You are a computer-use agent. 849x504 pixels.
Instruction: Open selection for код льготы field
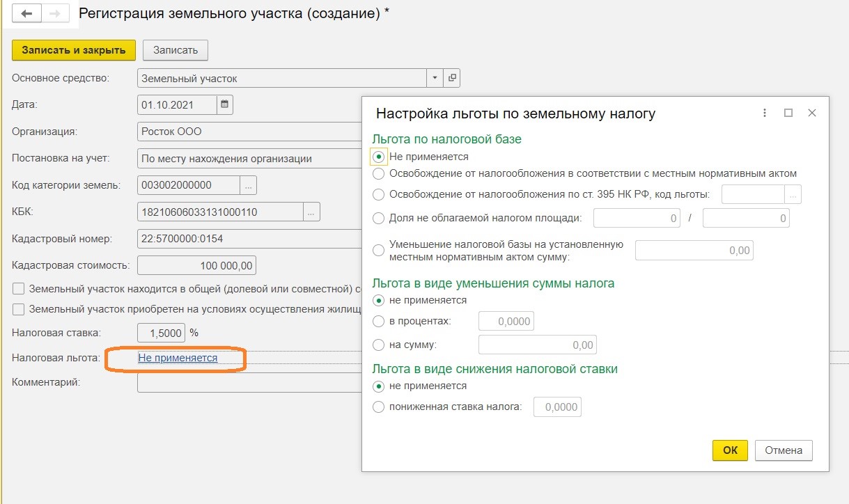tap(793, 194)
